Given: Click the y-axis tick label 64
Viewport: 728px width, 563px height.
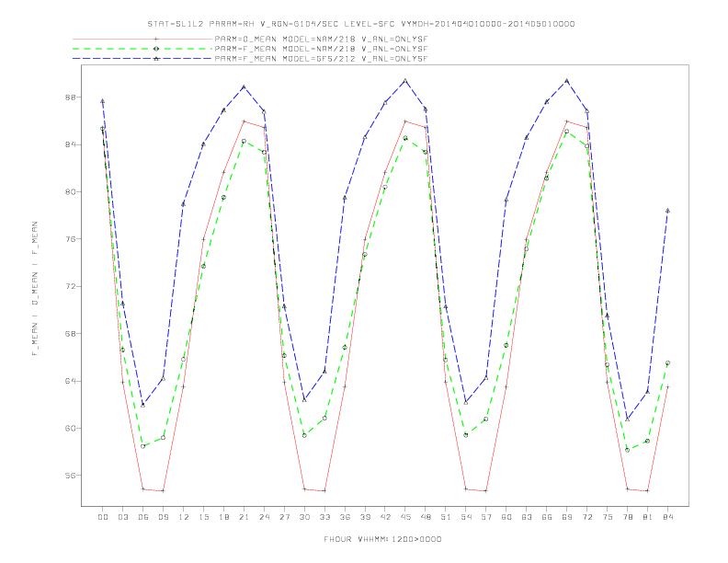Looking at the screenshot, I should point(70,381).
